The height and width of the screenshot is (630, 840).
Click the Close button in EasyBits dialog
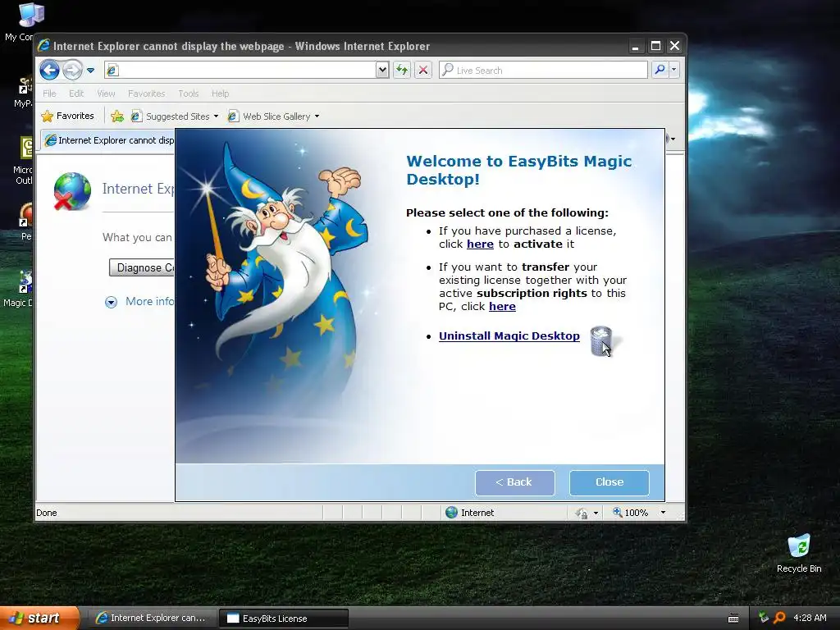coord(609,482)
